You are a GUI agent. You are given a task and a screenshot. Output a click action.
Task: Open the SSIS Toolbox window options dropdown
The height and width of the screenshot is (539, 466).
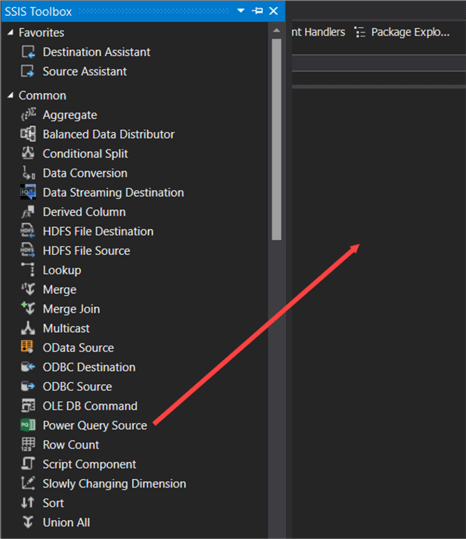click(x=241, y=11)
